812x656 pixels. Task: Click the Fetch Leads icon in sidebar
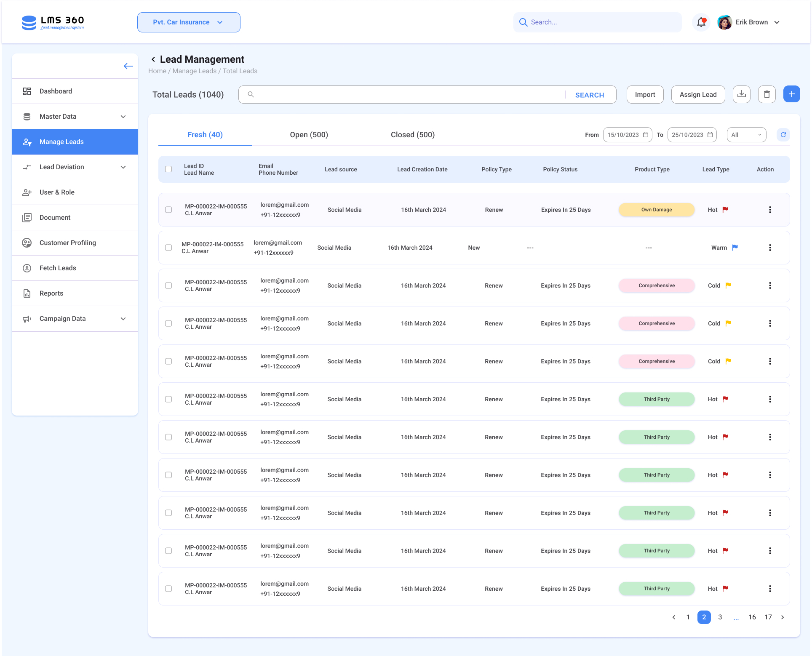point(27,268)
